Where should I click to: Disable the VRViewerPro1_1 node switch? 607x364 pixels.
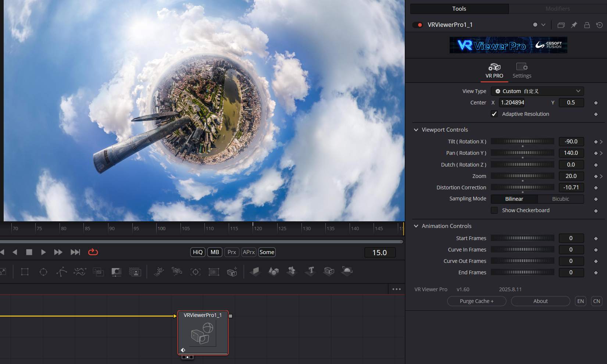pos(418,25)
